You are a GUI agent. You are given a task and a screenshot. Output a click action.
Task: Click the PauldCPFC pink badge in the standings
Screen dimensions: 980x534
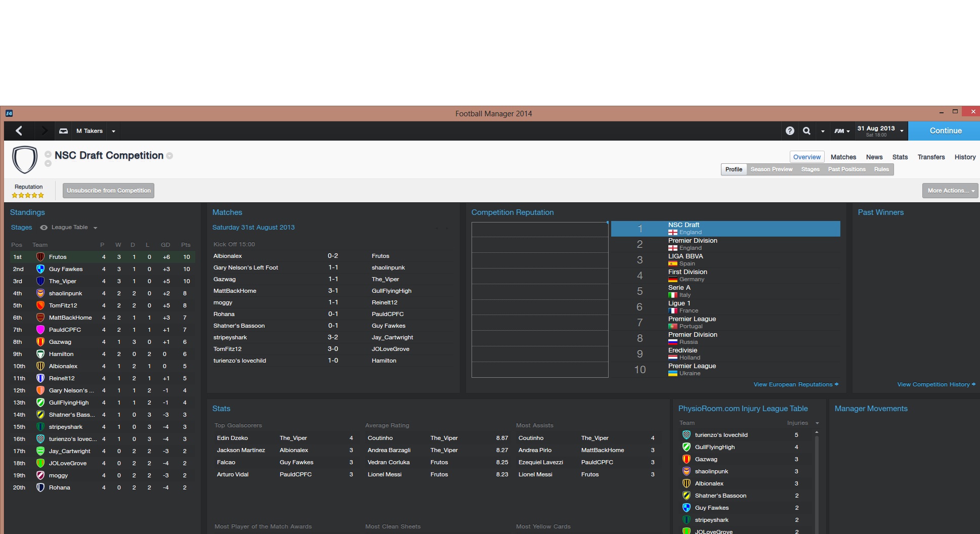point(40,330)
